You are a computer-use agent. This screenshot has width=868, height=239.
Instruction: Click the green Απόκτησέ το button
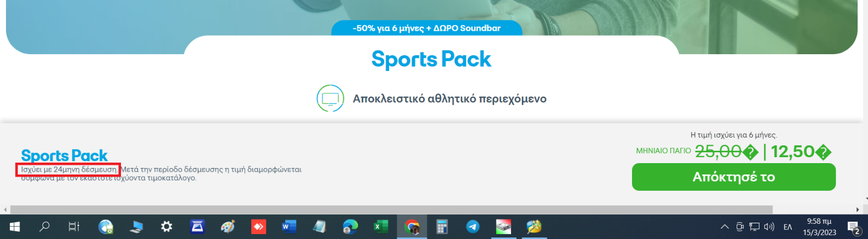(733, 177)
